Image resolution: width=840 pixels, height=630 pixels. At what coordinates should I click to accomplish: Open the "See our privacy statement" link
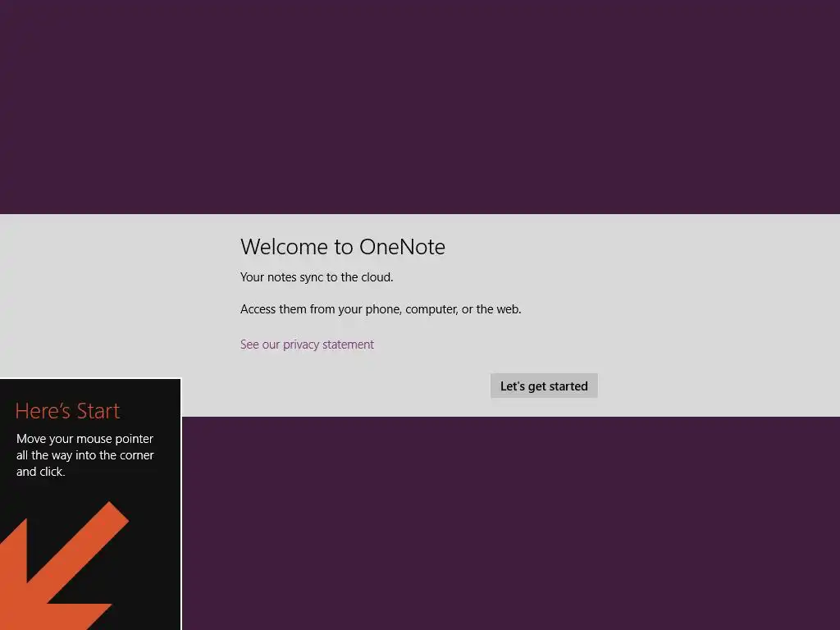[x=307, y=345]
